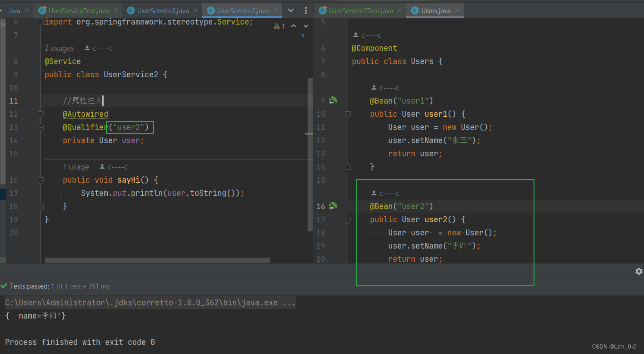This screenshot has width=644, height=354.
Task: Click 'private User user;' field declaration
Action: (x=104, y=140)
